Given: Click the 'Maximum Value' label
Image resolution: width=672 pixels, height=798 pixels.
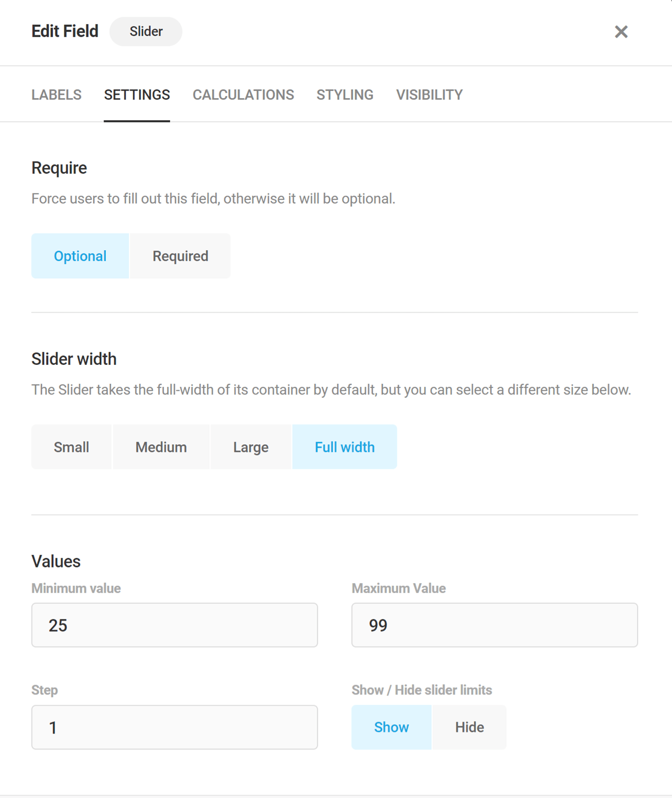Looking at the screenshot, I should [399, 588].
